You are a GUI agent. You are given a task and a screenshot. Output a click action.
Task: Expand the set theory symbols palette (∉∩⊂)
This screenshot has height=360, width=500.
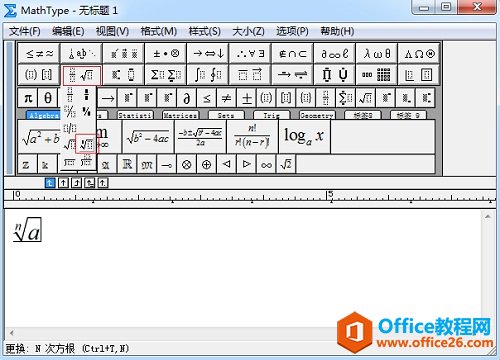pyautogui.click(x=292, y=53)
